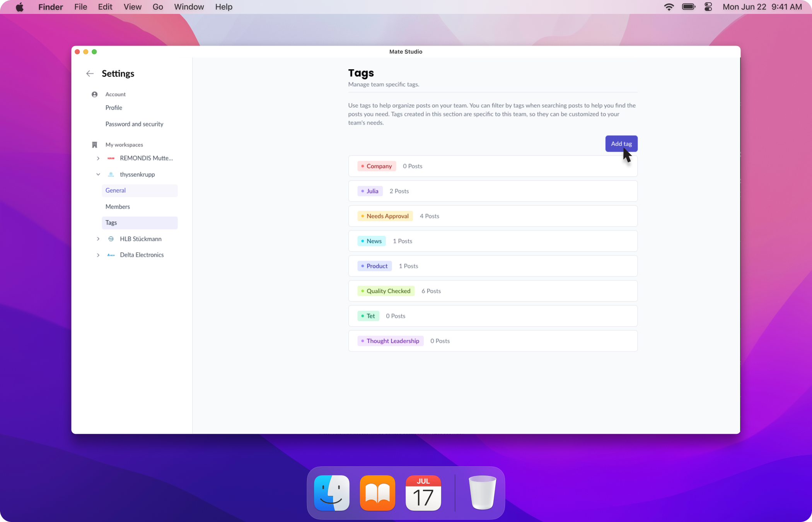The width and height of the screenshot is (812, 522).
Task: Open Finder from the dock
Action: pyautogui.click(x=332, y=493)
